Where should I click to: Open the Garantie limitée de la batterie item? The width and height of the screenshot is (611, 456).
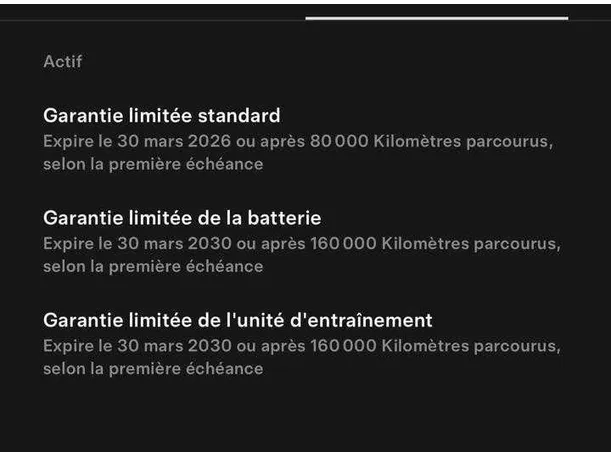click(x=182, y=218)
